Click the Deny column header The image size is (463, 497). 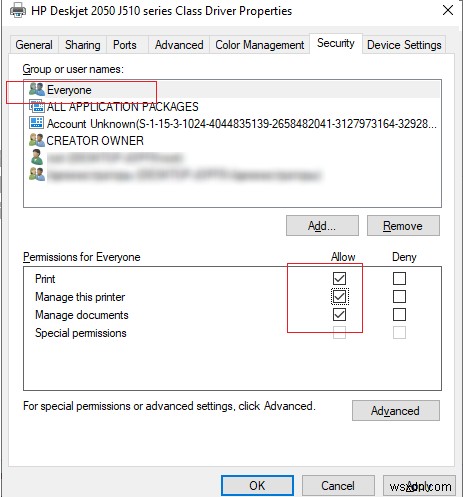pyautogui.click(x=404, y=257)
